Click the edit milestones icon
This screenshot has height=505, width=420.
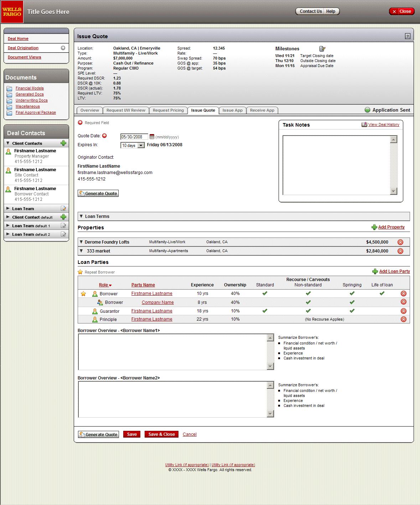coord(322,49)
